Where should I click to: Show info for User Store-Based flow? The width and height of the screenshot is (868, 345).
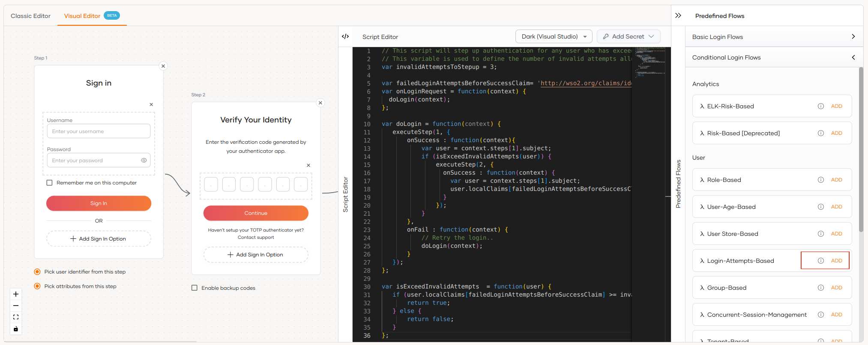tap(821, 234)
